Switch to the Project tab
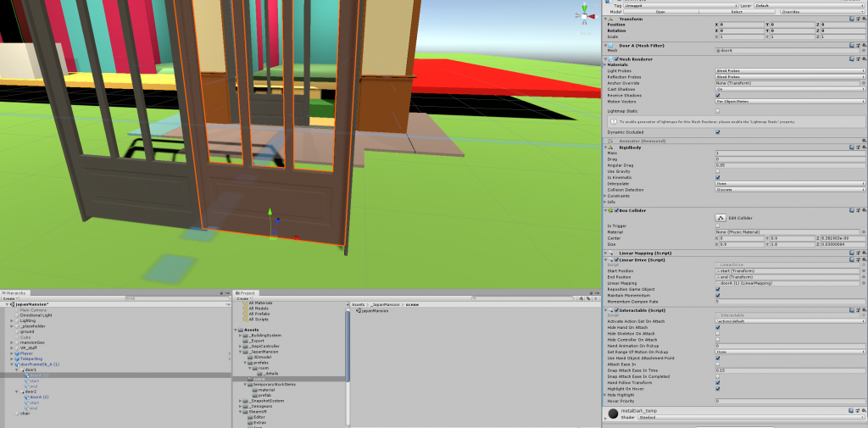The height and width of the screenshot is (428, 868). pyautogui.click(x=248, y=292)
